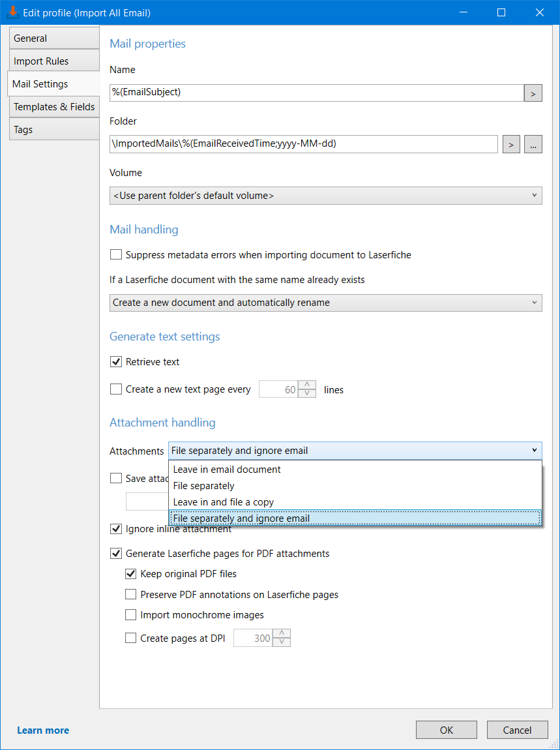Decrease the DPI value stepper
Image resolution: width=560 pixels, height=750 pixels.
pyautogui.click(x=281, y=642)
